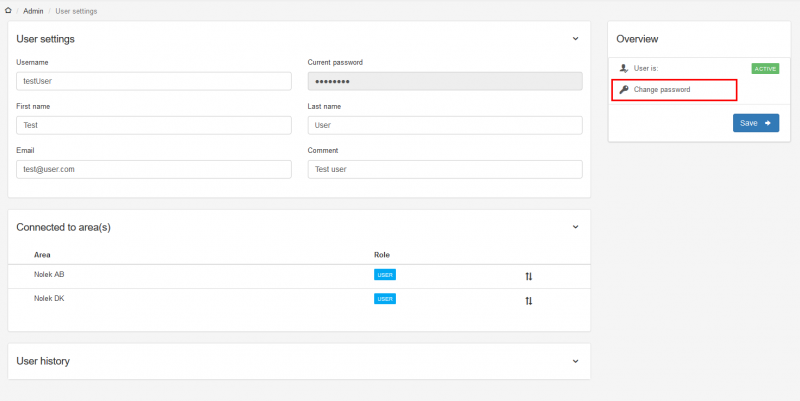The image size is (800, 401).
Task: Edit the Comment field Test user
Action: [445, 169]
